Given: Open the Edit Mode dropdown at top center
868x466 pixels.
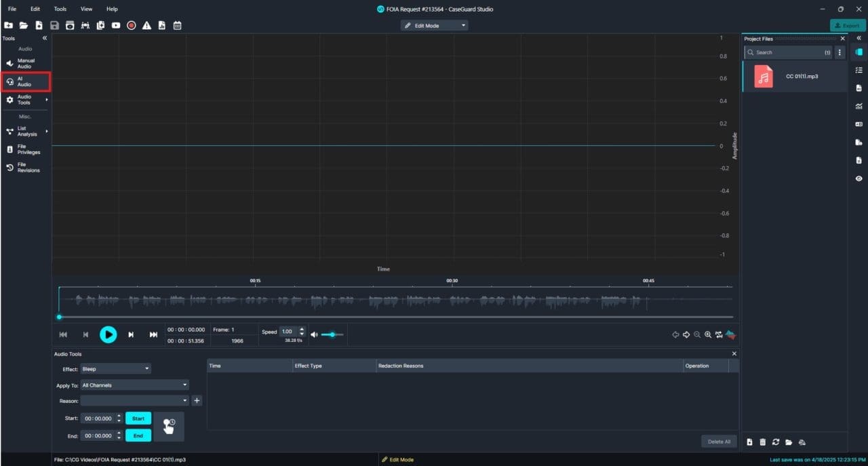Looking at the screenshot, I should [434, 25].
